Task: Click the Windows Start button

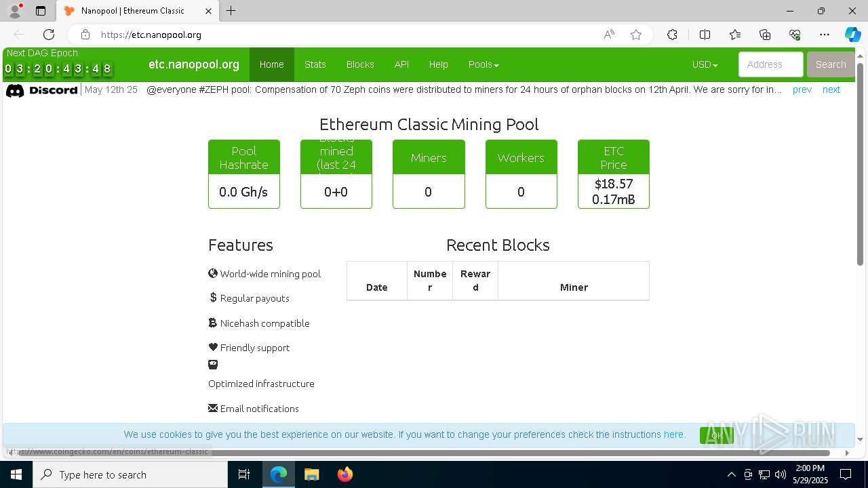Action: point(16,474)
